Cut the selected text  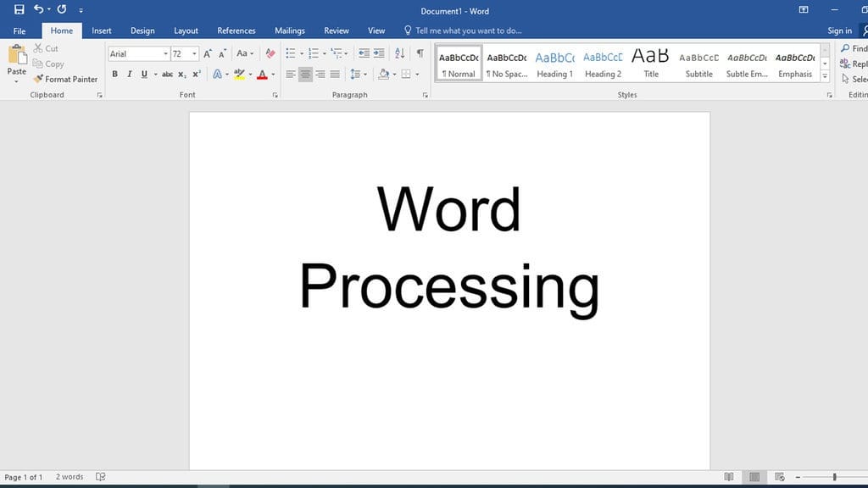(x=47, y=48)
